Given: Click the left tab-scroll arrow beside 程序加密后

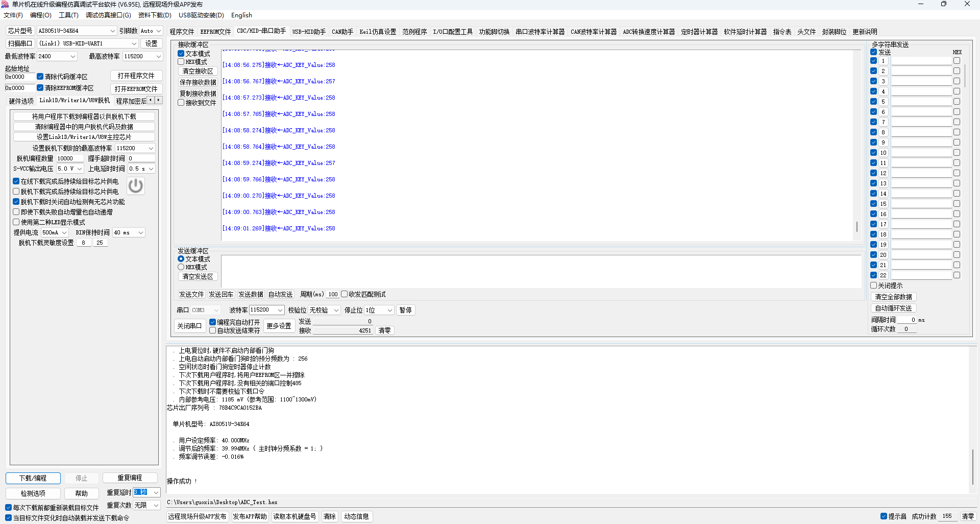Looking at the screenshot, I should (151, 100).
